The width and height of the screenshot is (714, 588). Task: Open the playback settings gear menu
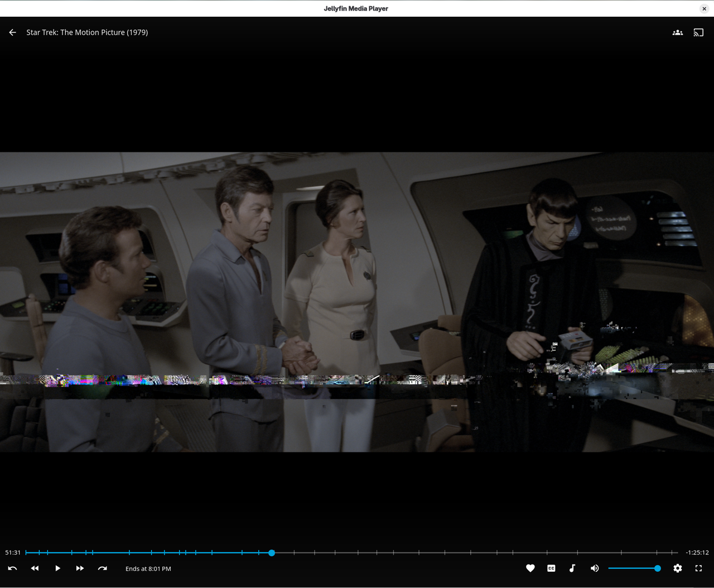point(677,568)
